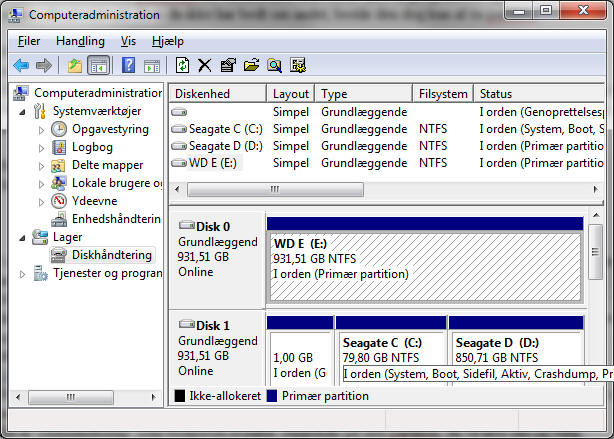Image resolution: width=614 pixels, height=439 pixels.
Task: Click the disk view scroll up arrow
Action: [596, 215]
